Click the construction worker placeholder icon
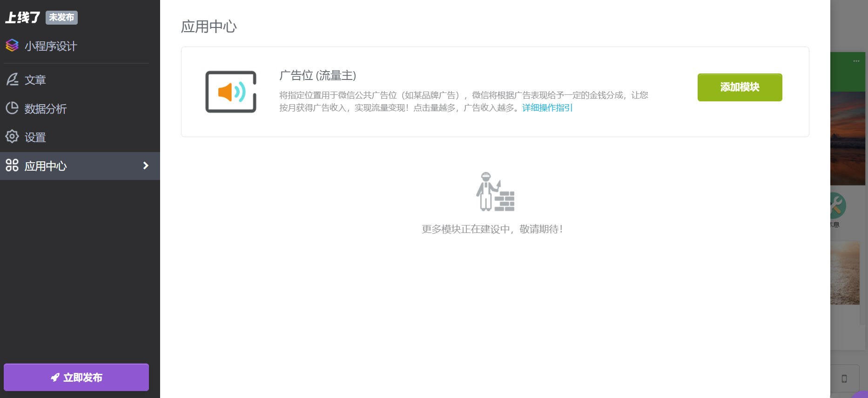 point(495,192)
